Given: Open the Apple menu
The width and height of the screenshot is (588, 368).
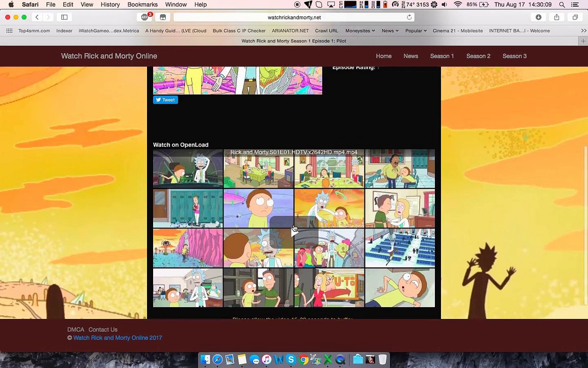Looking at the screenshot, I should pos(11,5).
